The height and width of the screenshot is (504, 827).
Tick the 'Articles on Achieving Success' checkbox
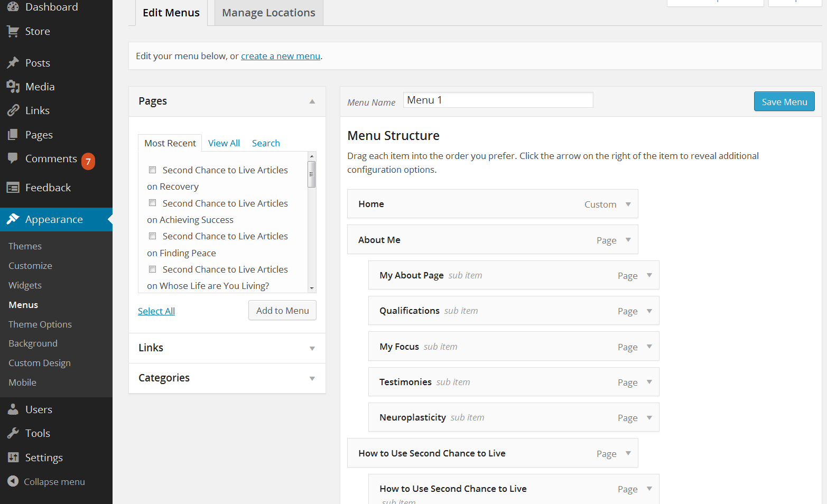coord(153,203)
